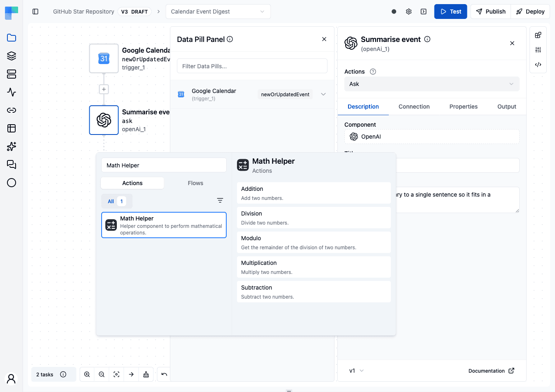Open the filter lines icon in component list
This screenshot has width=555, height=392.
pos(220,200)
